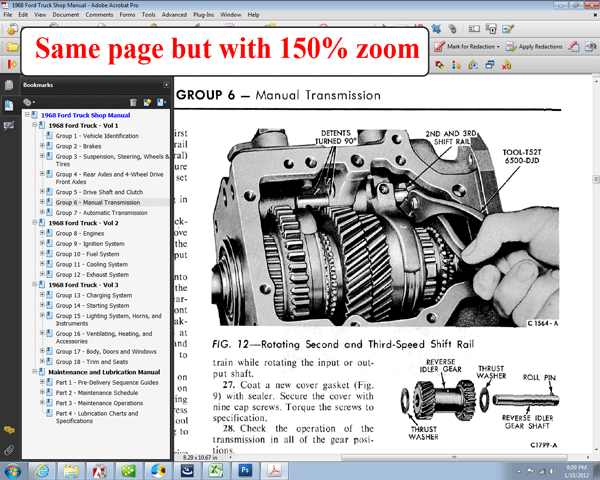Click the remove links red-x icon
This screenshot has width=600, height=480.
pos(507,65)
